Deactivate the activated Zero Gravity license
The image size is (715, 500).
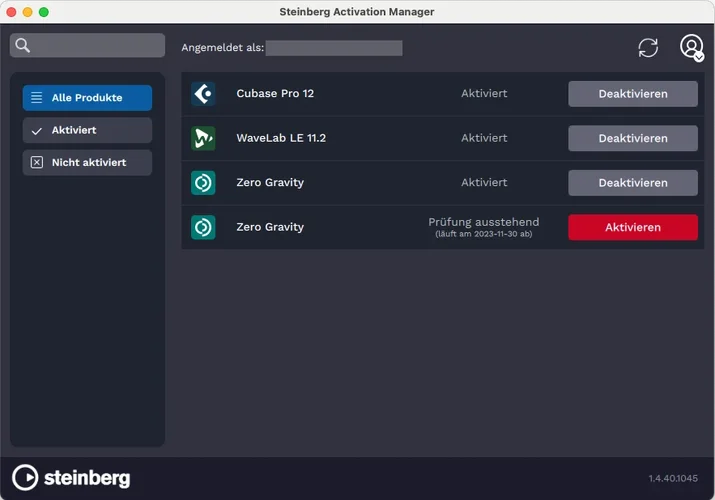tap(633, 183)
